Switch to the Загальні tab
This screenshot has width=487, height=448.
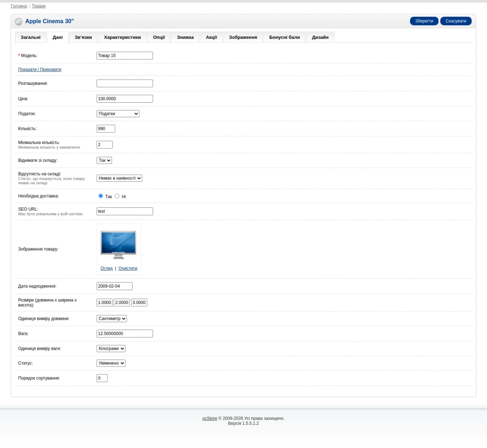[30, 37]
